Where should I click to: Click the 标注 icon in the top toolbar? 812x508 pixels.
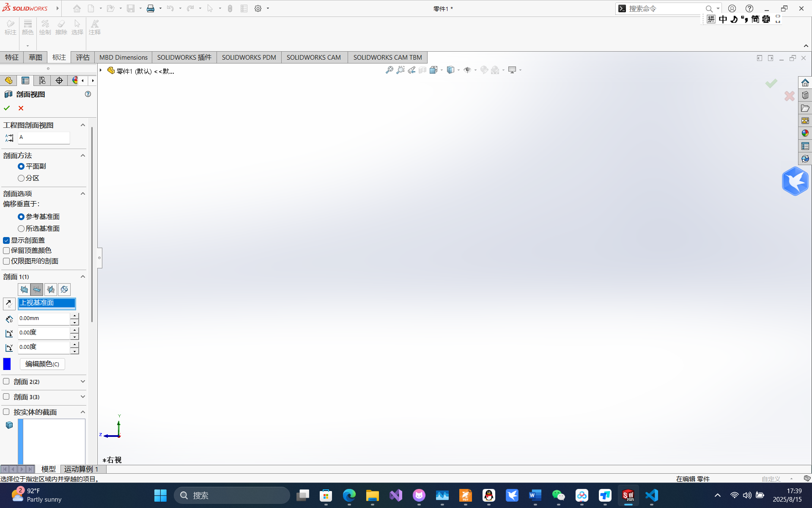point(10,27)
